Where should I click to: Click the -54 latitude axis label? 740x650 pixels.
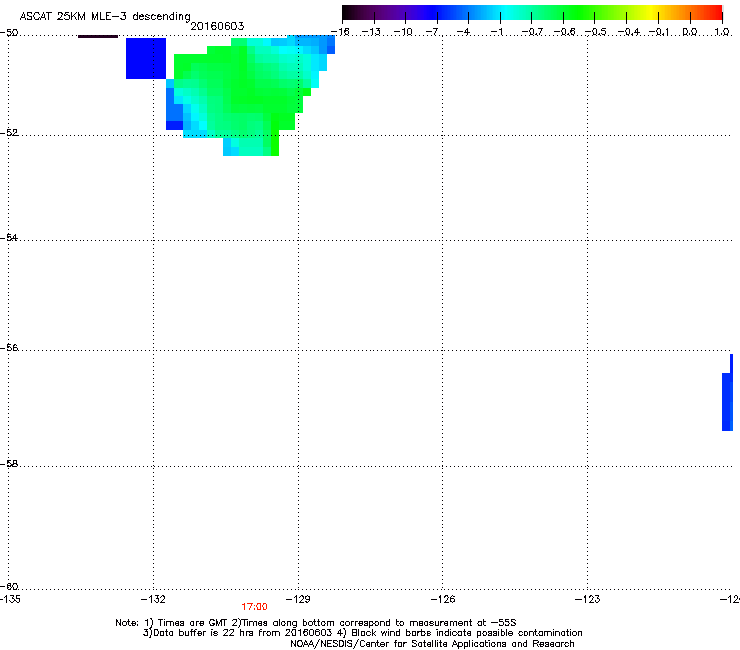[x=9, y=237]
